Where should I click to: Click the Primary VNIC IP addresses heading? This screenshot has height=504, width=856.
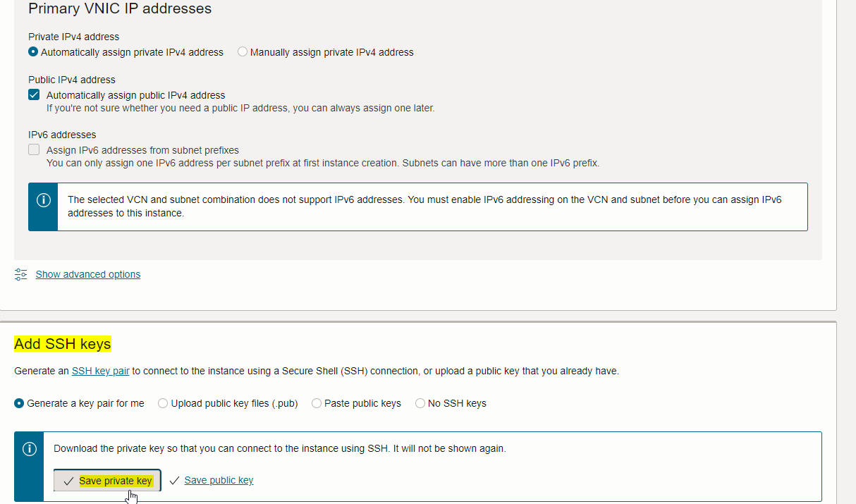click(x=120, y=9)
